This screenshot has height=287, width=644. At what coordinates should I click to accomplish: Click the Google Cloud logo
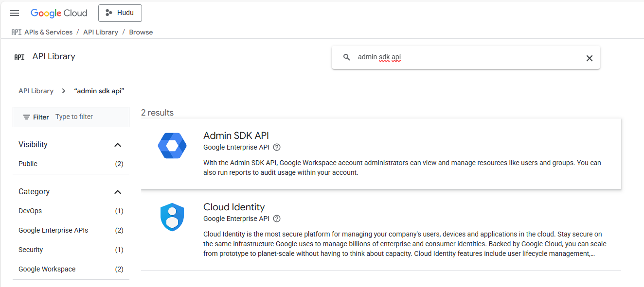(59, 13)
